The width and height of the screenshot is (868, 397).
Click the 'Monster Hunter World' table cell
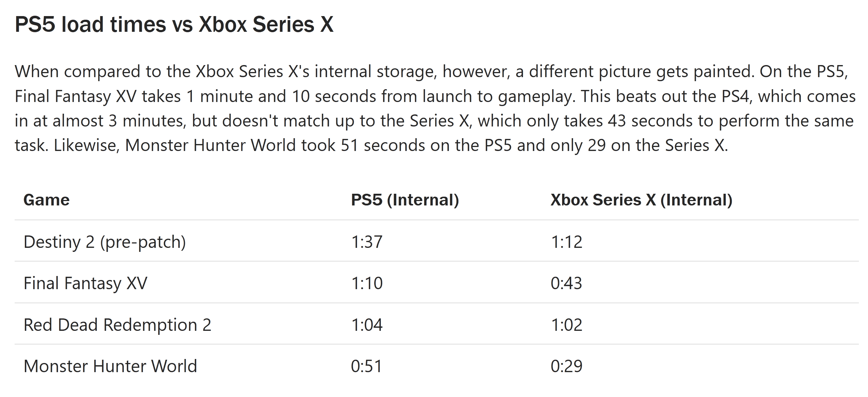coord(110,366)
